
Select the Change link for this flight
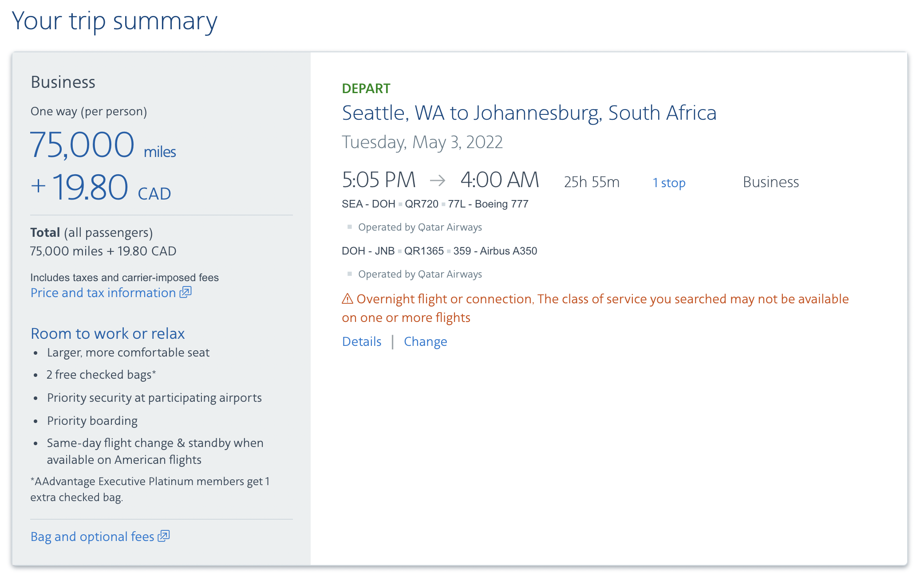[x=425, y=341]
